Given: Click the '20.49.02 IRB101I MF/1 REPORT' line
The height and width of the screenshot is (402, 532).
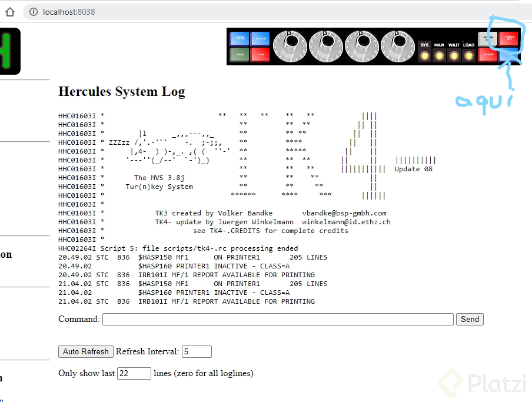Looking at the screenshot, I should (x=187, y=275).
